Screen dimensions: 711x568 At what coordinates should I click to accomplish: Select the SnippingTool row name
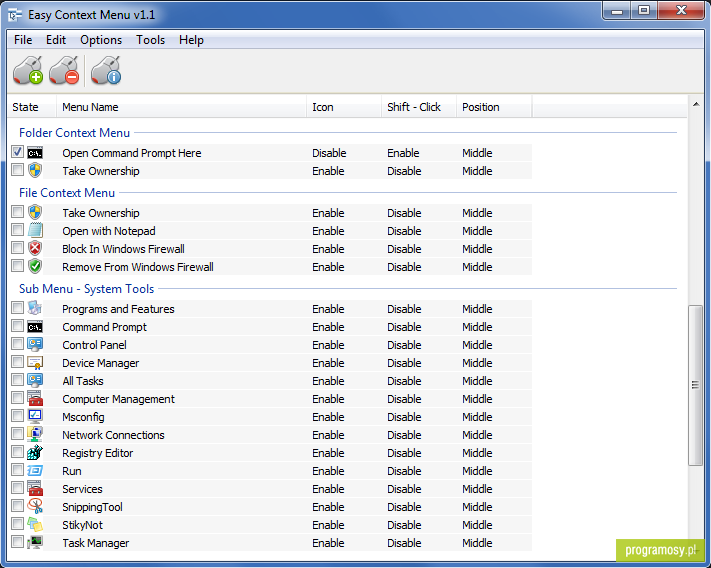(93, 507)
